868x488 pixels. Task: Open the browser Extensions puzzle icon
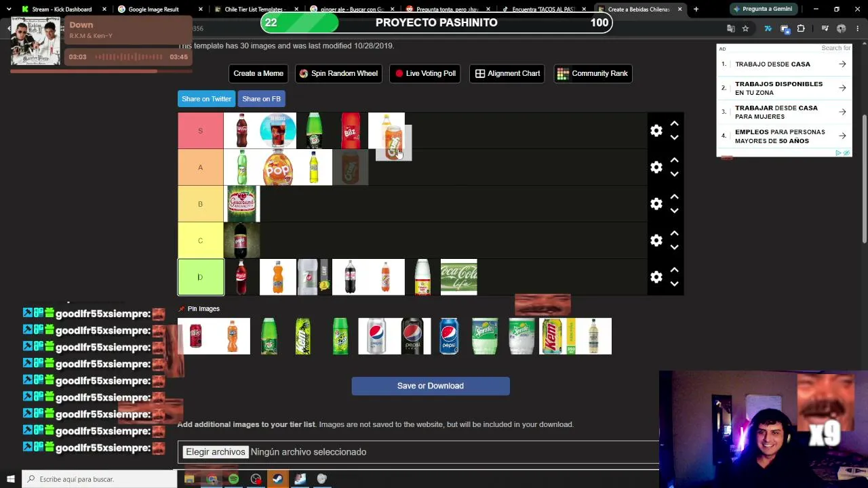801,28
